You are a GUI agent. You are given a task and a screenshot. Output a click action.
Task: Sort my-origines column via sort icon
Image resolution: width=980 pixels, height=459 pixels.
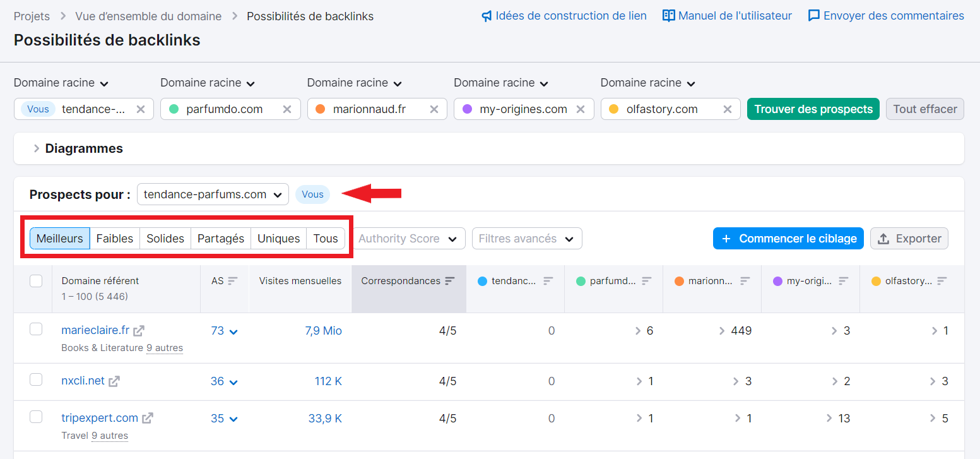pyautogui.click(x=844, y=281)
